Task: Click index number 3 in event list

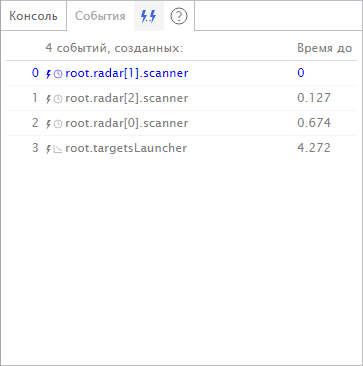Action: (x=35, y=148)
